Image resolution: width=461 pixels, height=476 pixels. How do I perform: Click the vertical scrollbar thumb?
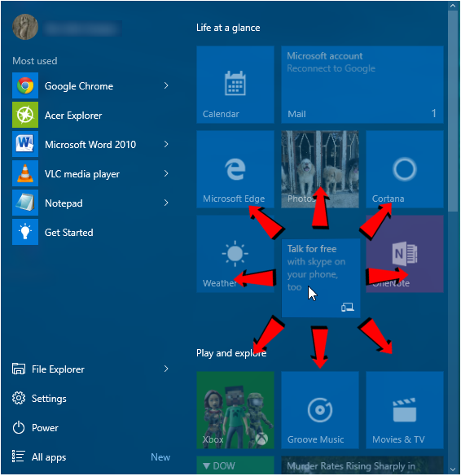[453, 111]
